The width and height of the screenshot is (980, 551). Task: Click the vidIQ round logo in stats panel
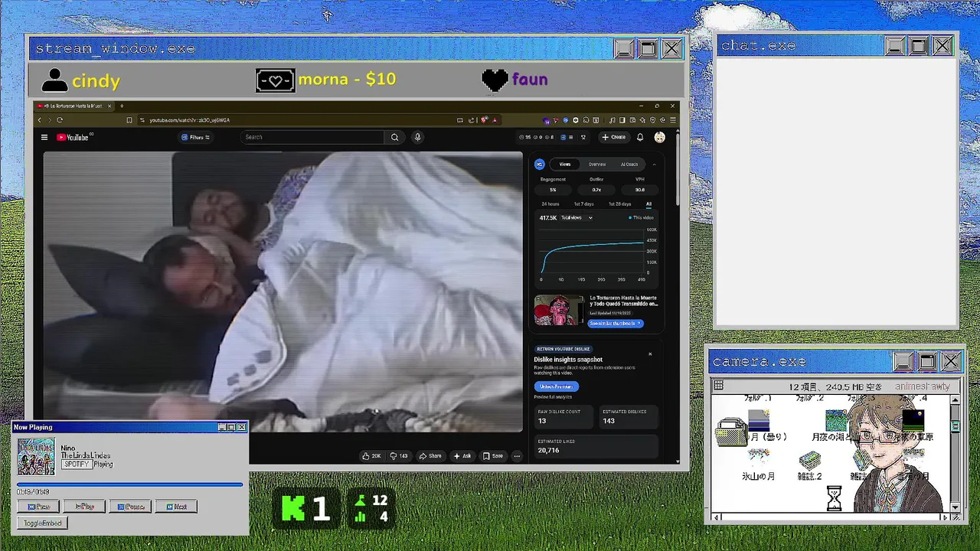pos(540,165)
